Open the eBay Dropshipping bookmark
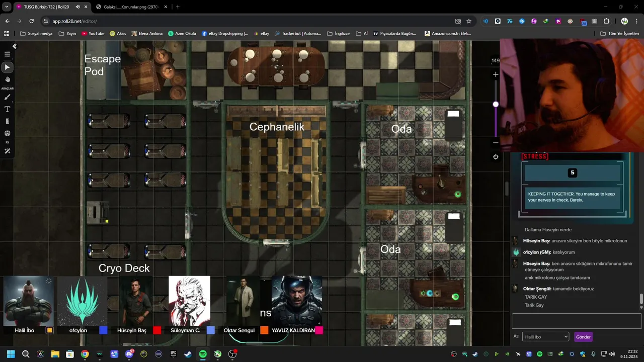The height and width of the screenshot is (362, 644). click(x=224, y=34)
